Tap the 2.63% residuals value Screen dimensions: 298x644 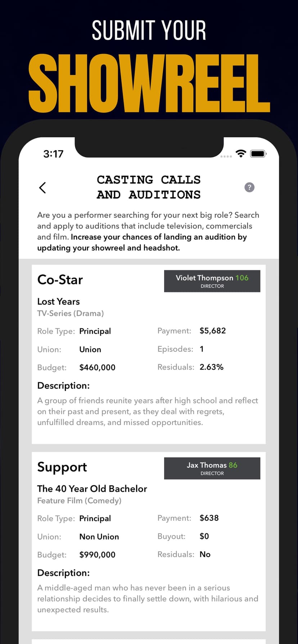(x=212, y=367)
